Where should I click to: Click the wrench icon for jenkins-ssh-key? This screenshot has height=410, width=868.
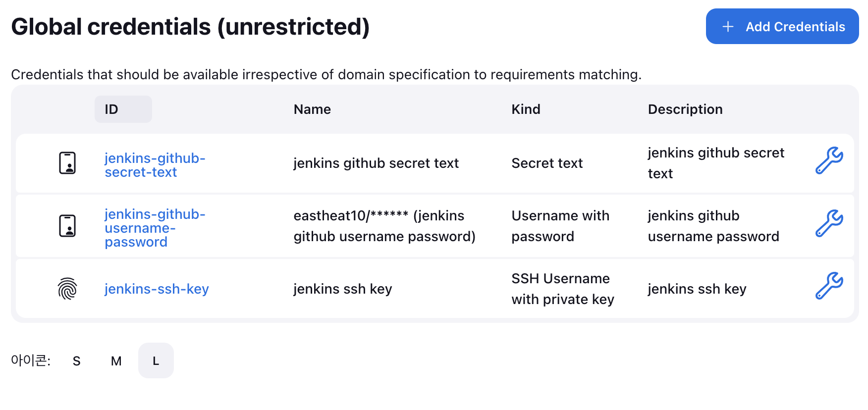829,286
